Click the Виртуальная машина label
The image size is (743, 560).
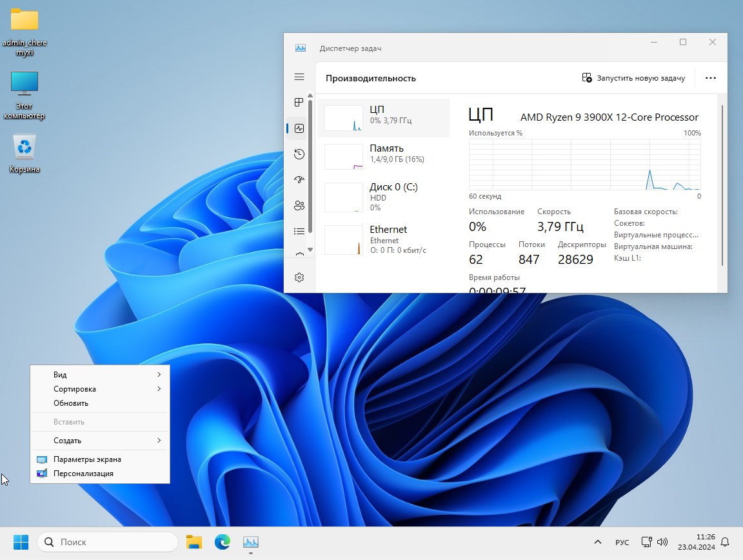[653, 246]
